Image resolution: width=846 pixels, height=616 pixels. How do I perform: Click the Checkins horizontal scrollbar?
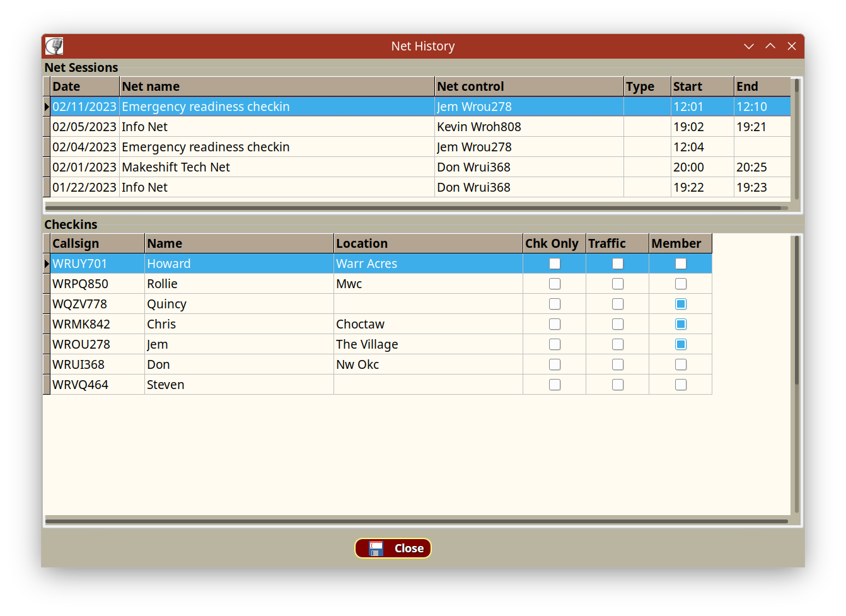click(416, 521)
